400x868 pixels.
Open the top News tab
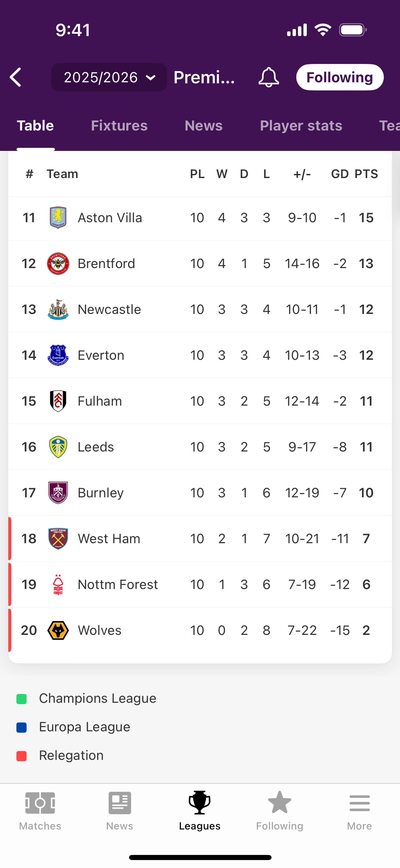(203, 126)
